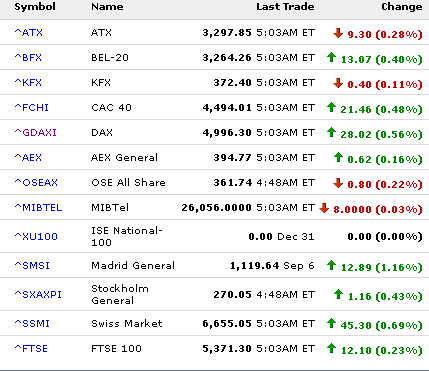This screenshot has width=429, height=371.
Task: Click the Last Trade column header
Action: pos(285,7)
